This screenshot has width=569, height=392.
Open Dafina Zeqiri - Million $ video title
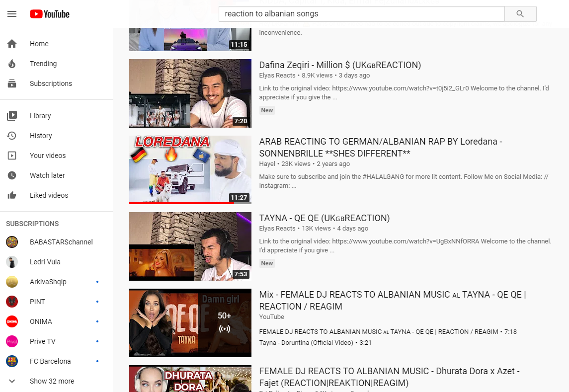point(339,65)
